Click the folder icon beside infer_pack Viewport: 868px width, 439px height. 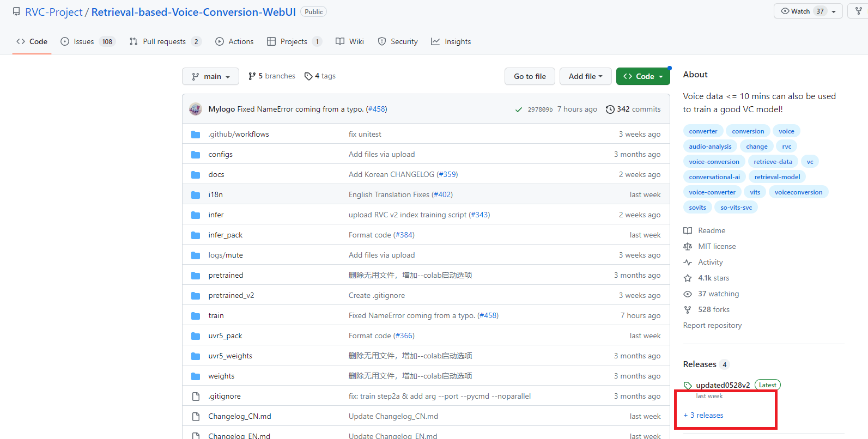[x=196, y=235]
